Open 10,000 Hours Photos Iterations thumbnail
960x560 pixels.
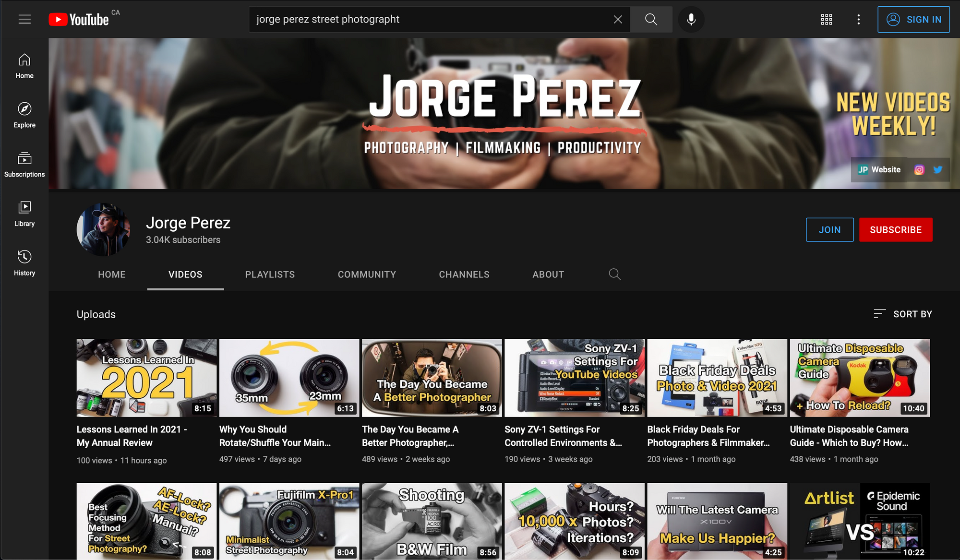[575, 521]
